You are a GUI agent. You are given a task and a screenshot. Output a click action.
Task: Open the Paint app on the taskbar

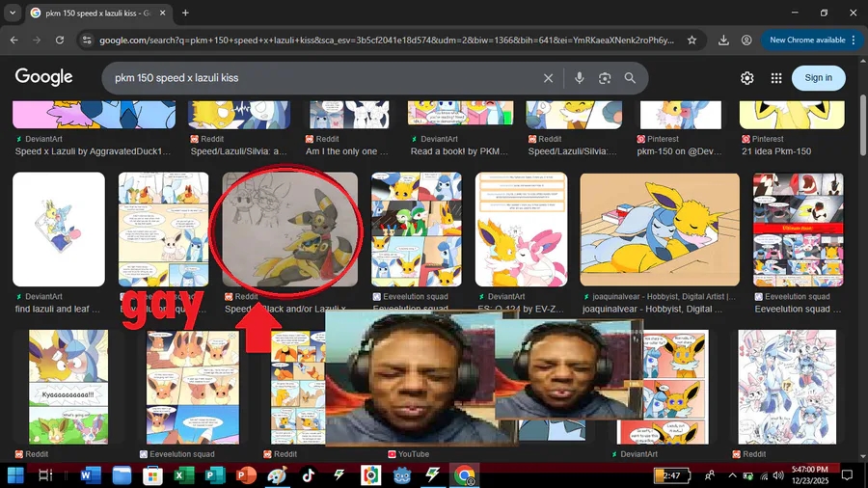[277, 475]
